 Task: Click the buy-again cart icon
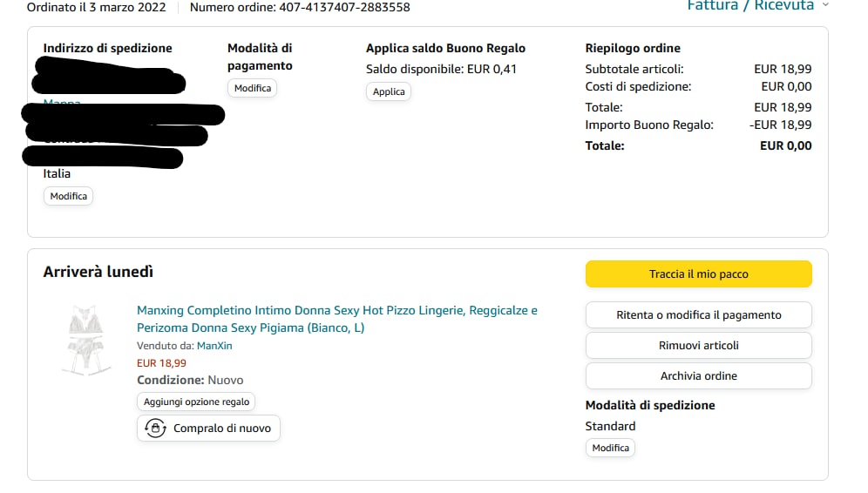click(155, 429)
